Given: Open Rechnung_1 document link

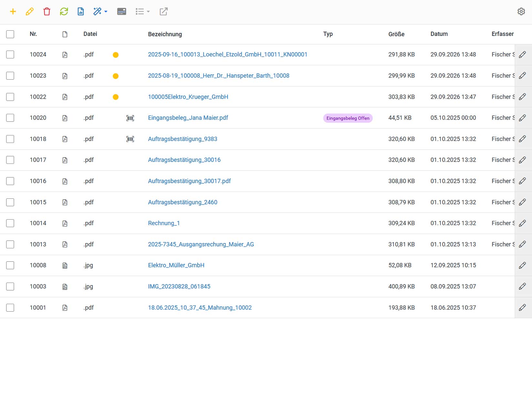Looking at the screenshot, I should 164,223.
